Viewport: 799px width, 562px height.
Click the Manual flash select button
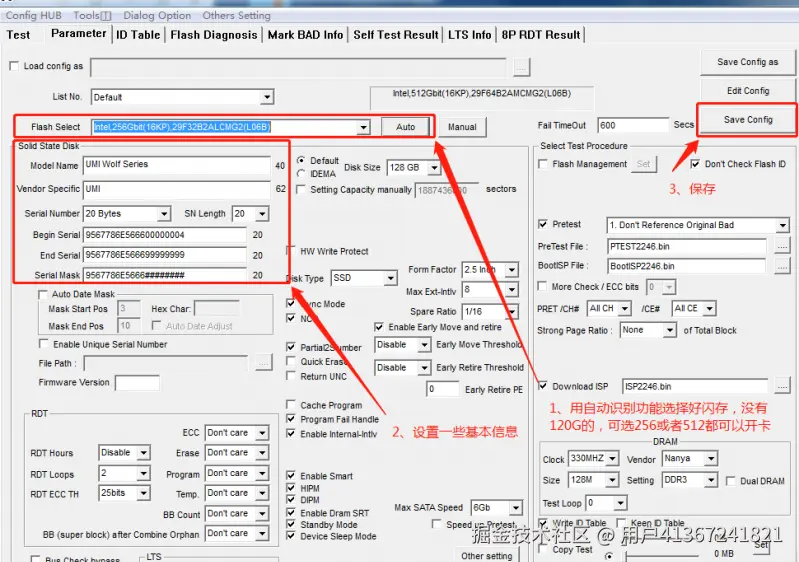(x=462, y=127)
